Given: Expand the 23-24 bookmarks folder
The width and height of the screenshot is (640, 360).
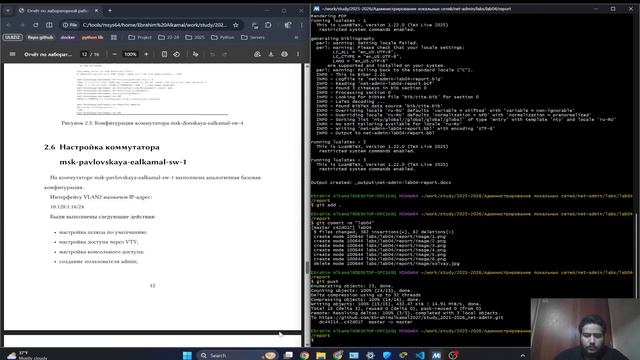Looking at the screenshot, I should [x=169, y=37].
